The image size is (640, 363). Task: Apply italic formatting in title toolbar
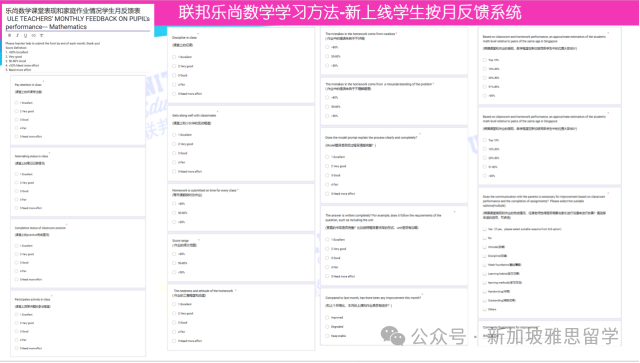click(18, 36)
